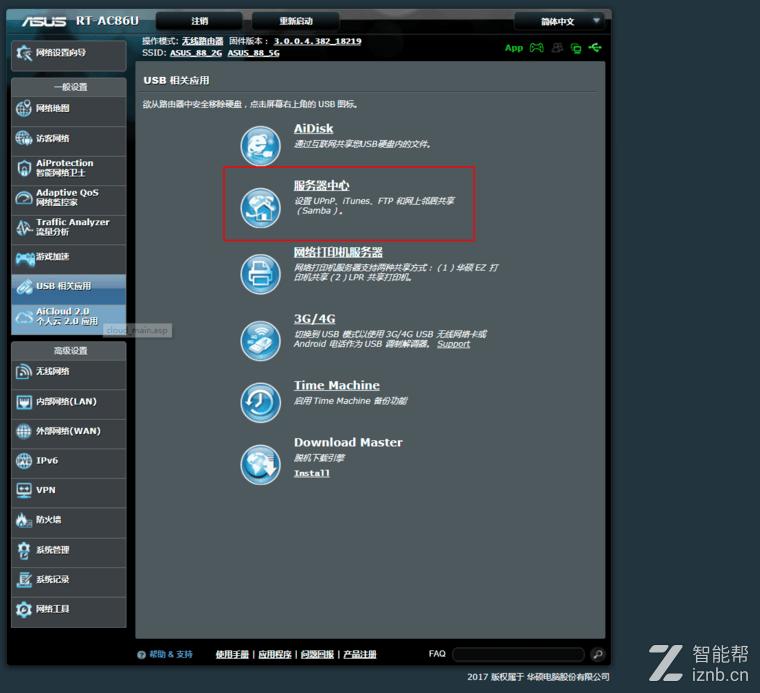The width and height of the screenshot is (760, 693).
Task: Click the 重新启动 reboot button
Action: coord(296,21)
